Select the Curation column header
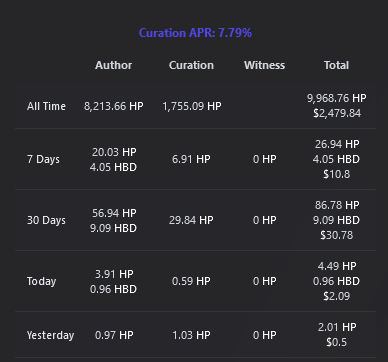The image size is (388, 362). tap(191, 65)
